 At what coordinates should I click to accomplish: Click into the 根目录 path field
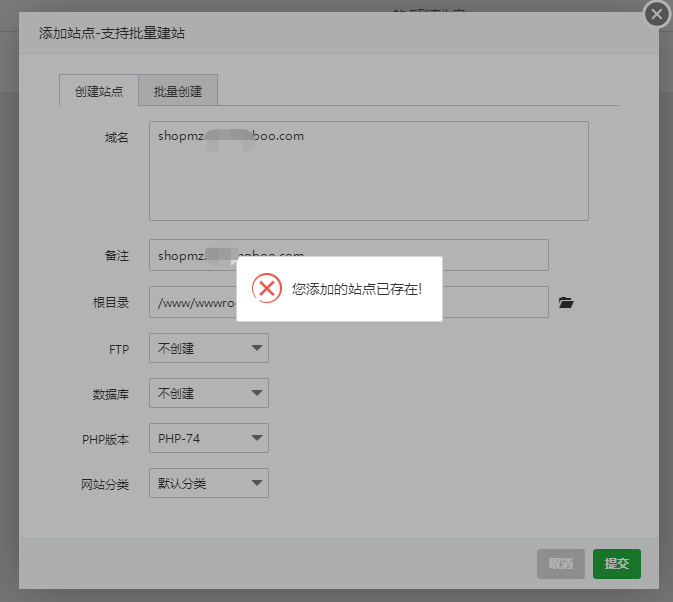(349, 302)
